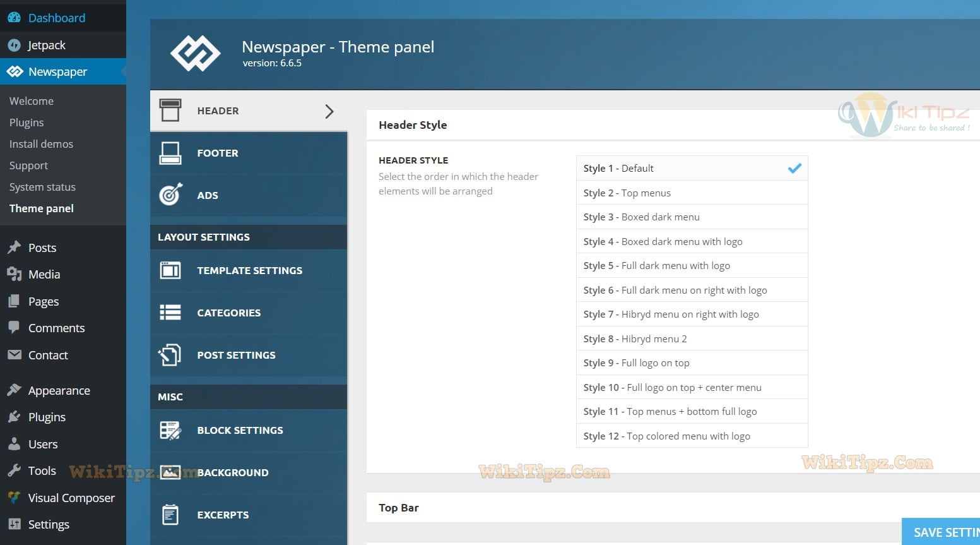
Task: Select Style 12 - Top colored menu with logo
Action: click(692, 436)
